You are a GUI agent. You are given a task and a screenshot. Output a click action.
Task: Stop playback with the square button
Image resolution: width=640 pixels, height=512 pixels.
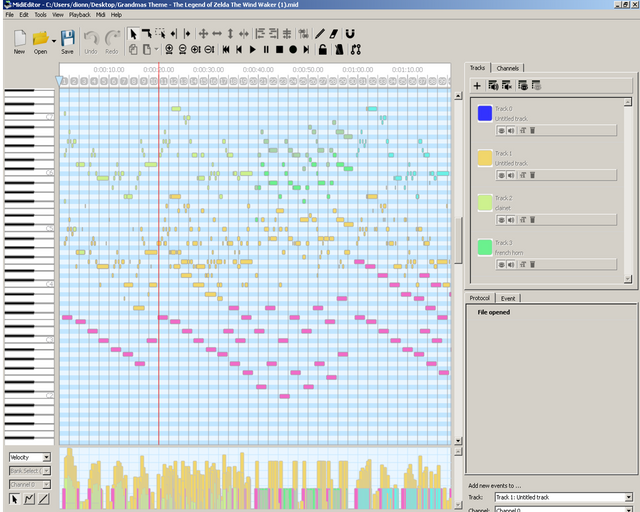tap(280, 49)
